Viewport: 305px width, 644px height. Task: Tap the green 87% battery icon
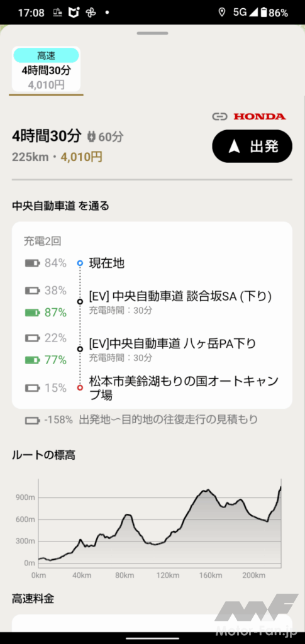tap(33, 313)
